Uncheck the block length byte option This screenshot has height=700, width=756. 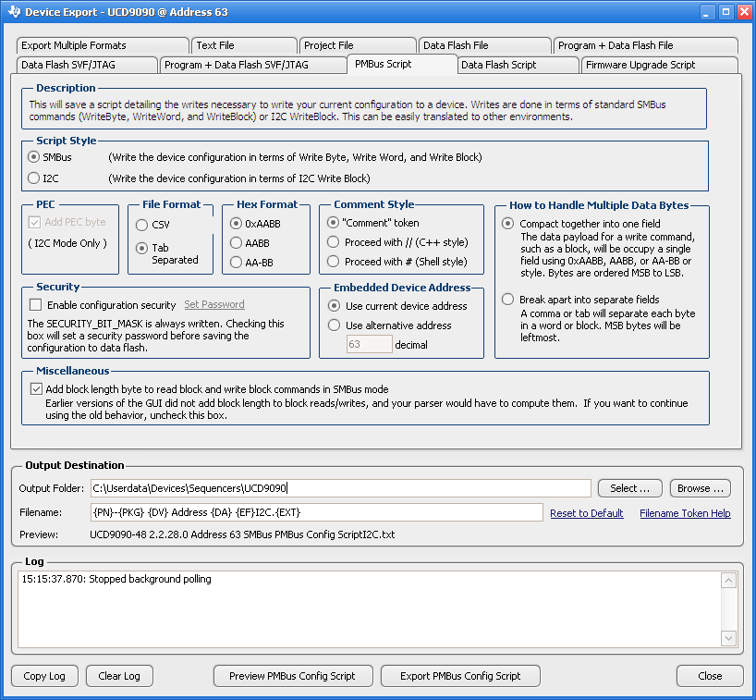36,388
